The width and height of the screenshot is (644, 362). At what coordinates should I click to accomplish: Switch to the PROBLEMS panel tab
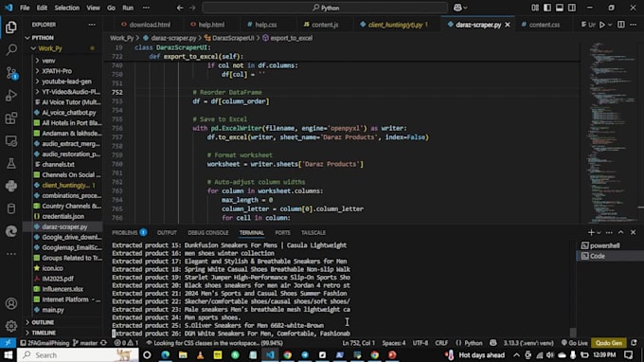click(129, 232)
